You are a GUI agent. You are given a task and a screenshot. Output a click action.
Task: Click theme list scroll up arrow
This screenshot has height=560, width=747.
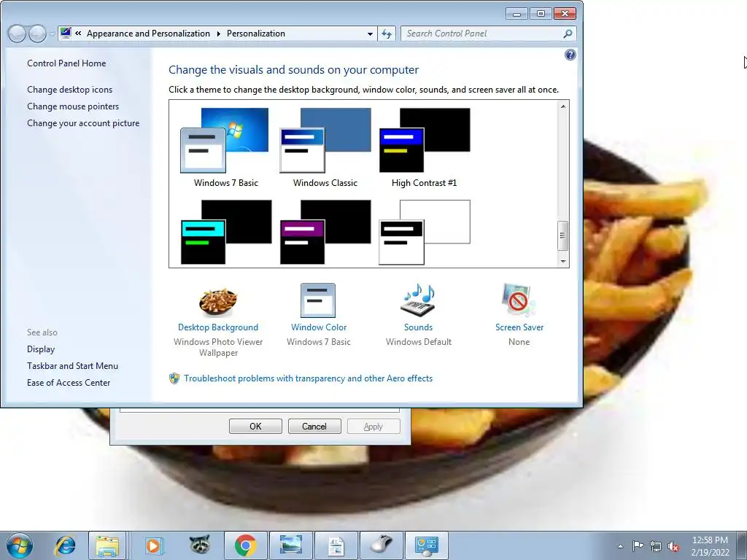pos(563,106)
